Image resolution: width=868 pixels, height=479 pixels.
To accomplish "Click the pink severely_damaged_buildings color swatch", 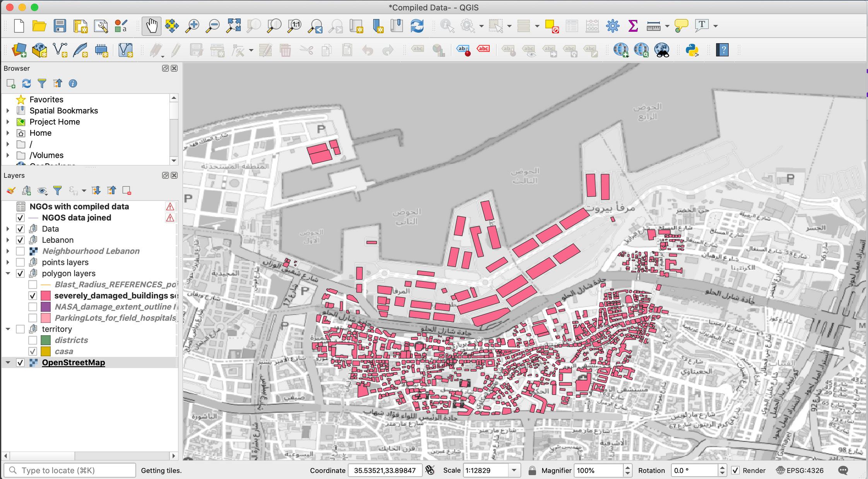I will (46, 296).
